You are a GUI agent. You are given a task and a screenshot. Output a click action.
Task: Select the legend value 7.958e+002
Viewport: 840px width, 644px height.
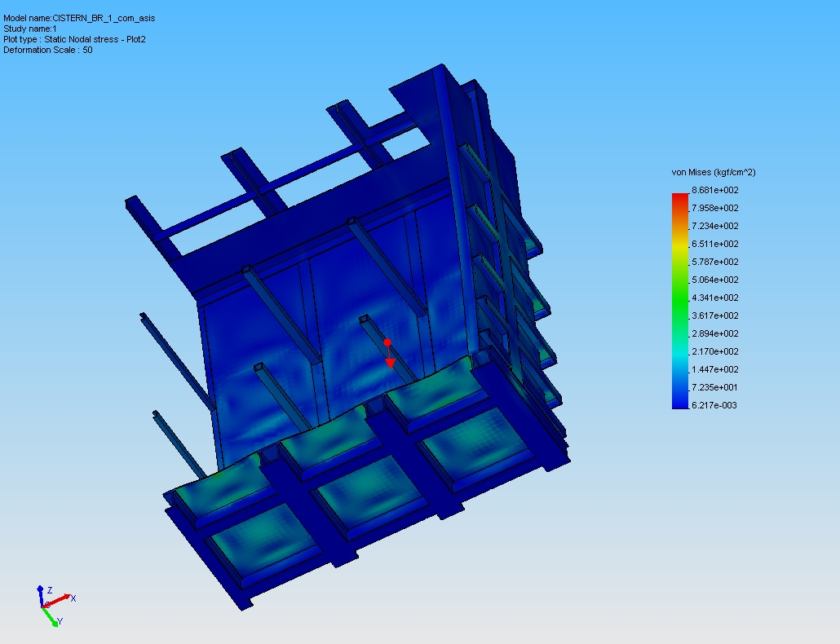715,208
